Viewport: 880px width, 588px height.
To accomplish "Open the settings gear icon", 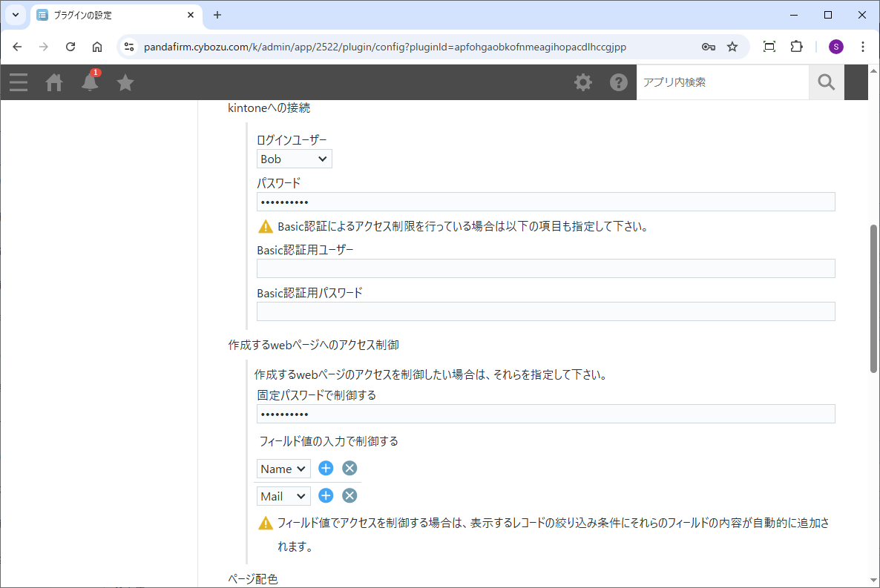I will click(x=583, y=82).
